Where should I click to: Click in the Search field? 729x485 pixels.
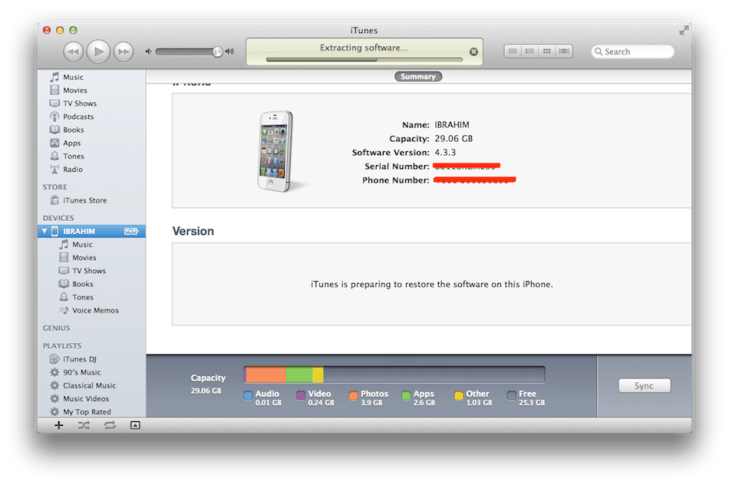pos(636,51)
